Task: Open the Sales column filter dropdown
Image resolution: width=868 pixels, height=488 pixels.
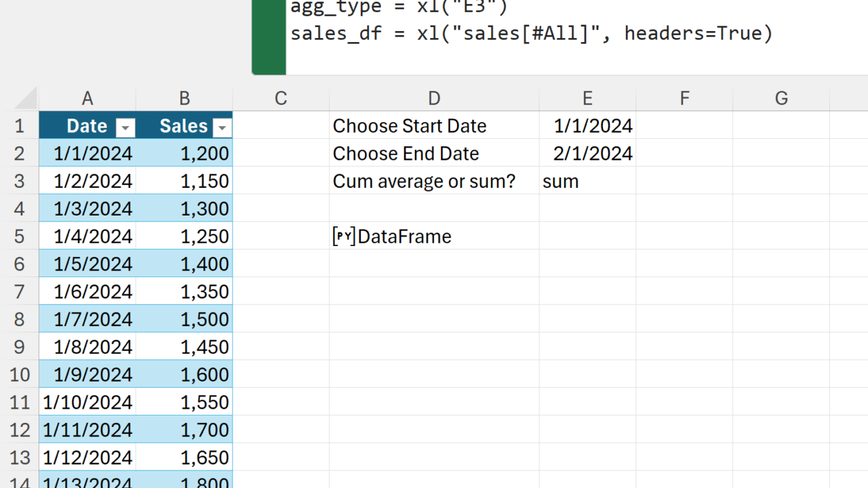Action: (222, 127)
